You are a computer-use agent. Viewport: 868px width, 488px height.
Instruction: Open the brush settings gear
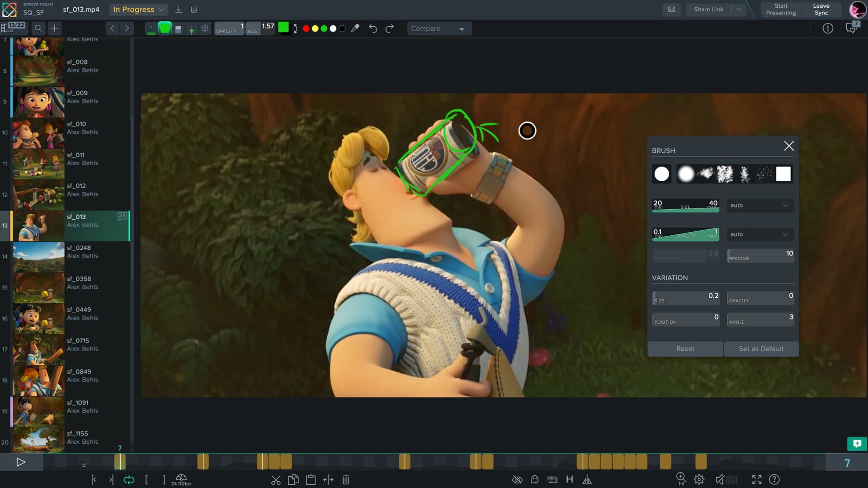[x=205, y=28]
